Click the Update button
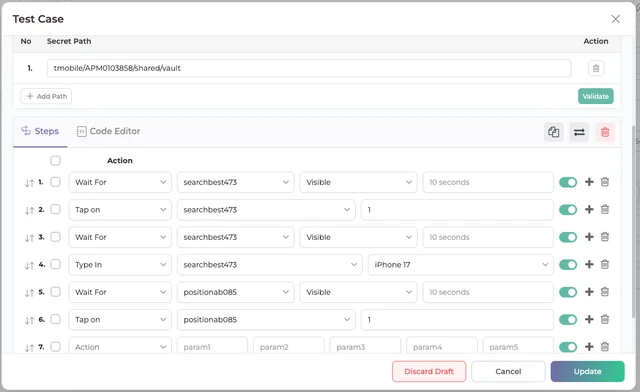 [x=587, y=371]
